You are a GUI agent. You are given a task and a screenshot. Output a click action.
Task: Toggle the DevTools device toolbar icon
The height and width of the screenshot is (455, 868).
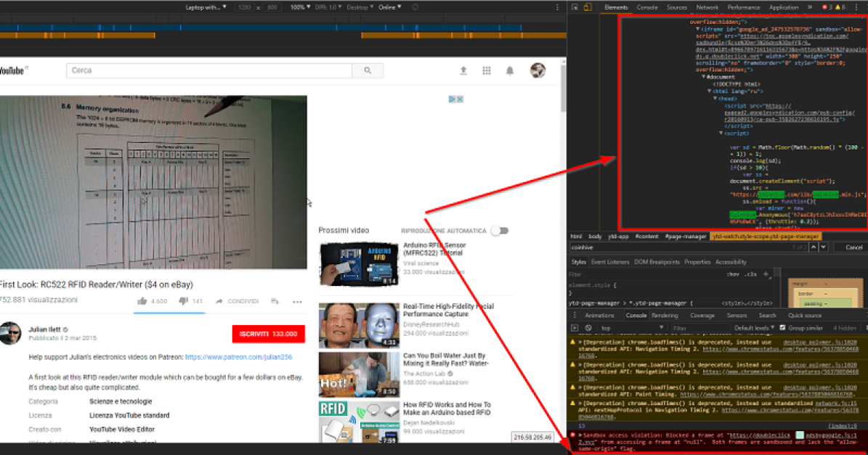(588, 7)
